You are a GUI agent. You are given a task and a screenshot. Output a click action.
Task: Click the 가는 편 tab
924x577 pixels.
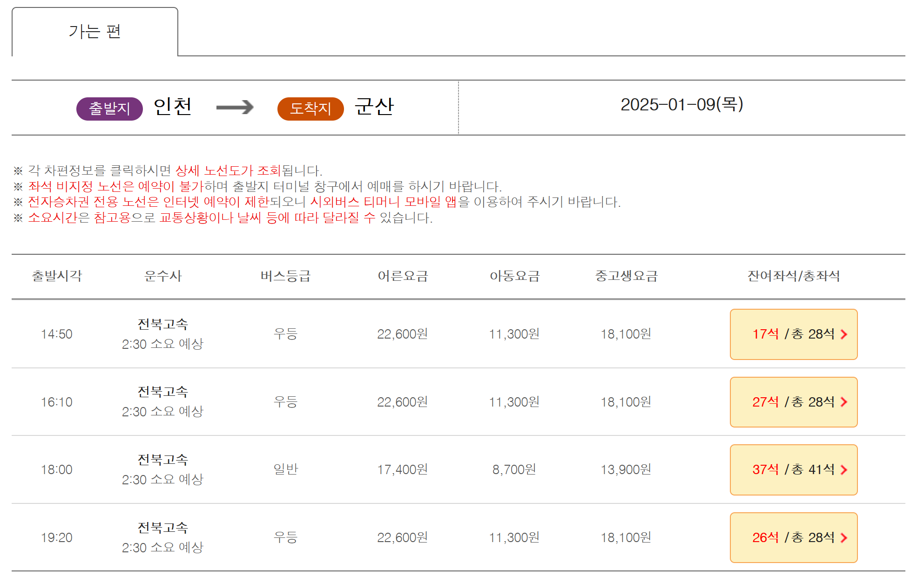95,32
